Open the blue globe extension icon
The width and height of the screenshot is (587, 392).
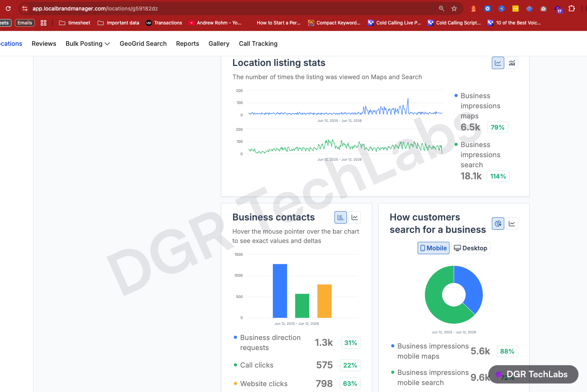(x=530, y=9)
